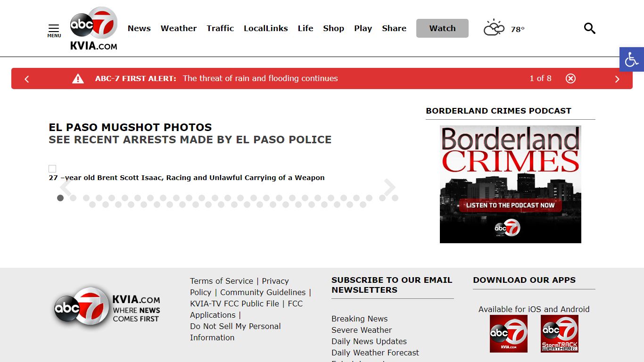Open the accessibility wheelchair widget
The height and width of the screenshot is (362, 644).
[632, 59]
